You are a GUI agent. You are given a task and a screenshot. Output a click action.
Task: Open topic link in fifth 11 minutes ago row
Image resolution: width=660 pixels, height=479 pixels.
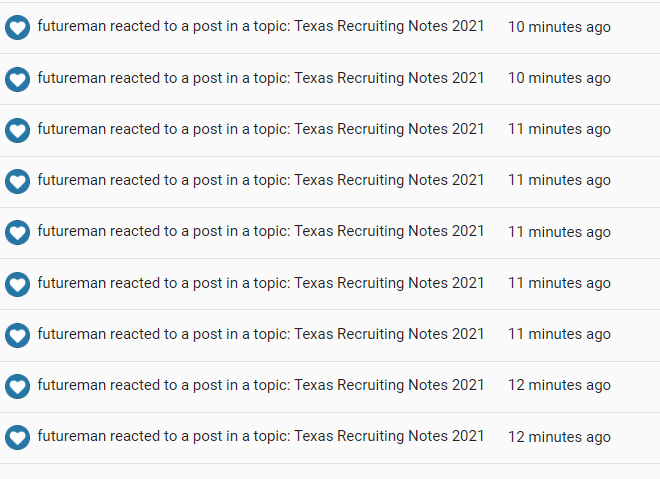click(389, 334)
